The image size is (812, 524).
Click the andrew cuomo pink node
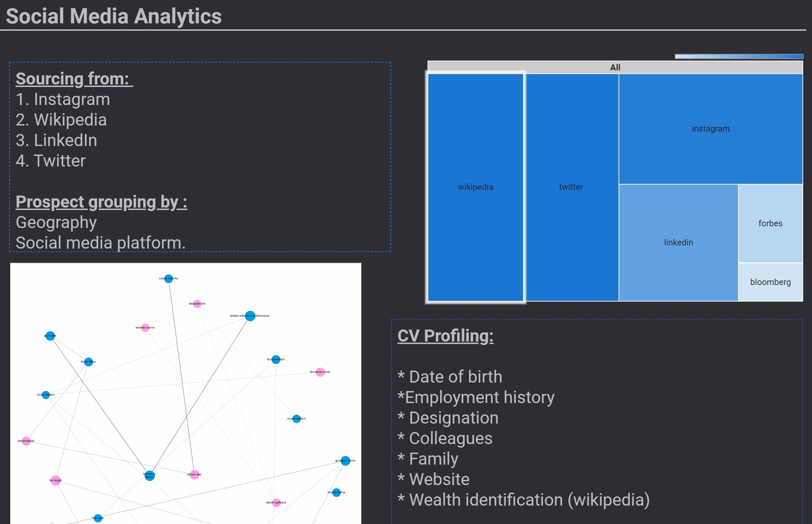[145, 328]
